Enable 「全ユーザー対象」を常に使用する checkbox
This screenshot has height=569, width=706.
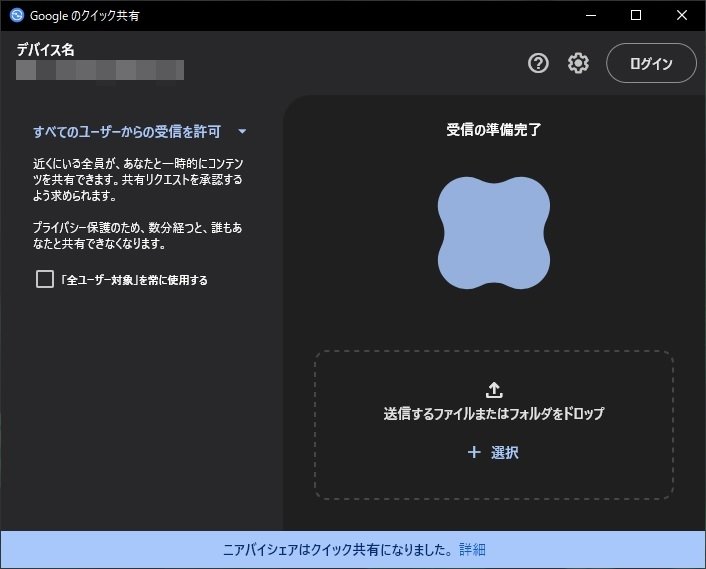click(45, 279)
